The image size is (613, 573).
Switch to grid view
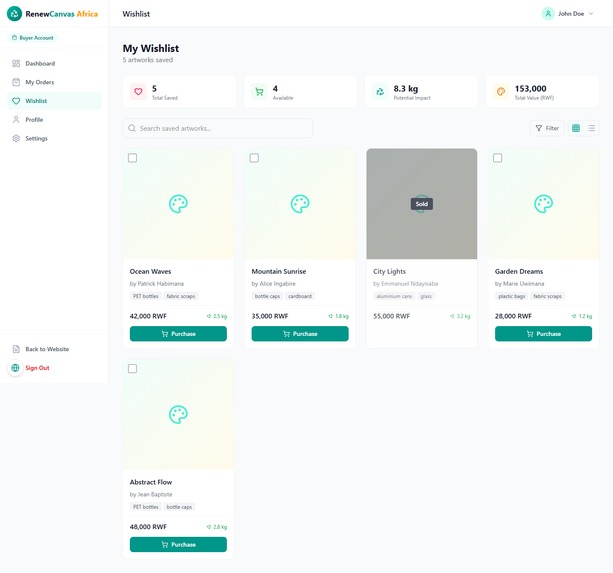(x=576, y=128)
